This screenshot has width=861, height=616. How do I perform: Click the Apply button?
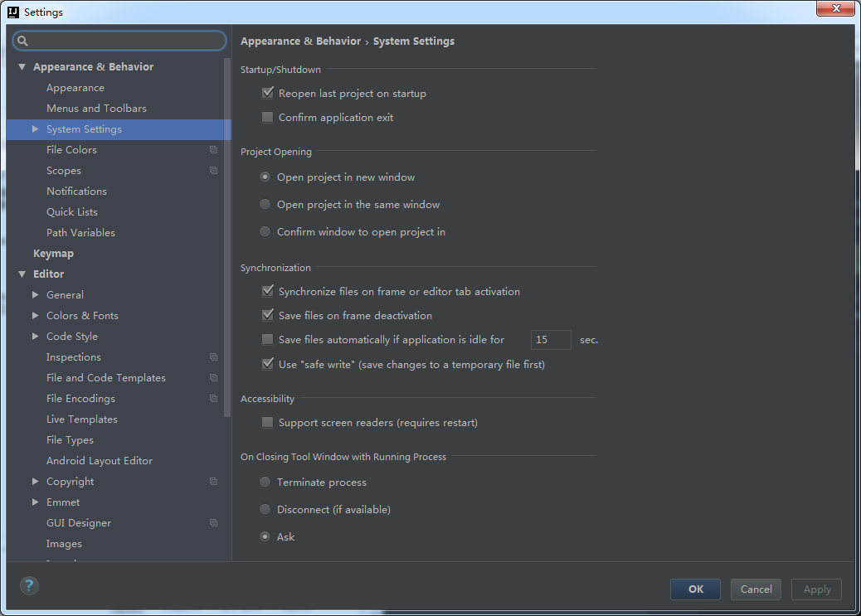pyautogui.click(x=816, y=589)
